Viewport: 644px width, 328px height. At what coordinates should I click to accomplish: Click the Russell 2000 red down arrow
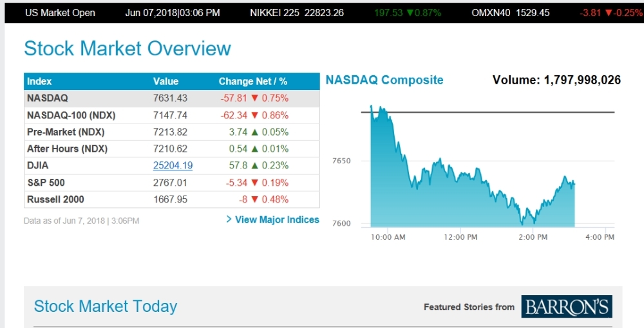tap(254, 199)
